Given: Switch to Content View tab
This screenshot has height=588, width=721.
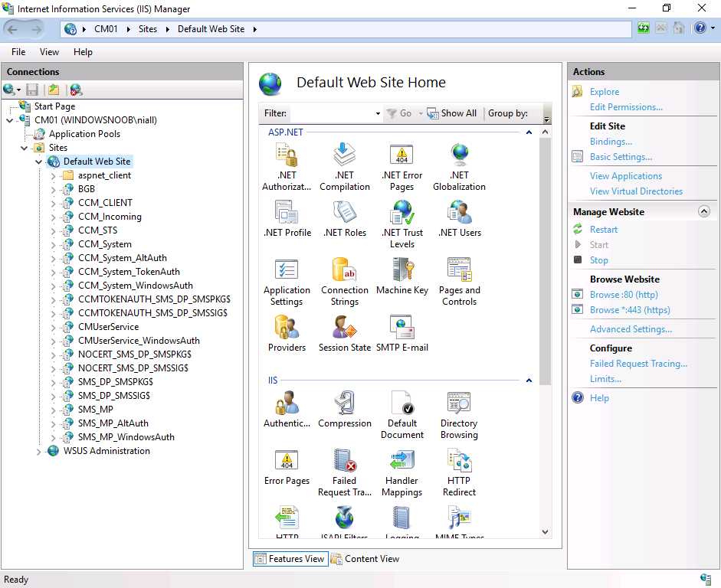Looking at the screenshot, I should click(x=365, y=559).
